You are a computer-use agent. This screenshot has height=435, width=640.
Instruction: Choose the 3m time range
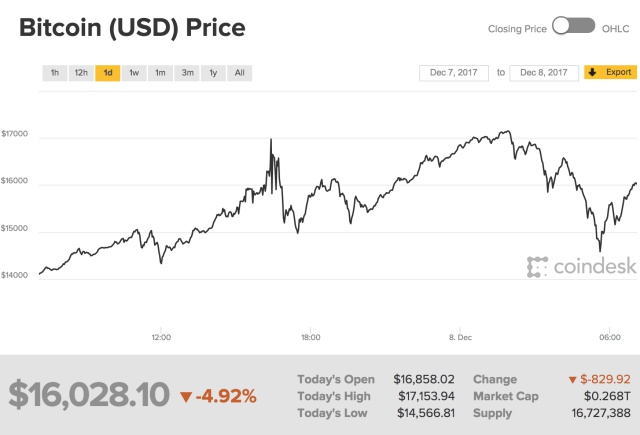tap(187, 73)
